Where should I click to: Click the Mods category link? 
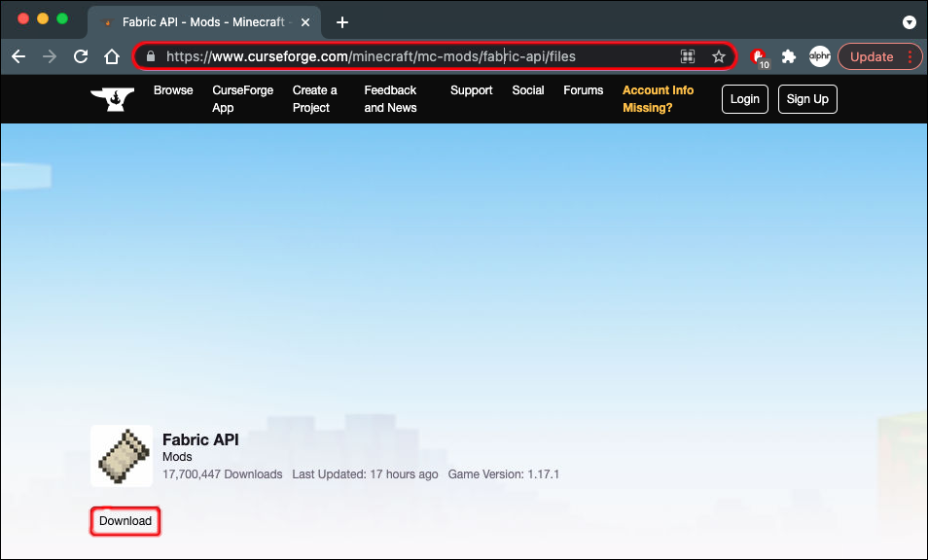click(177, 457)
